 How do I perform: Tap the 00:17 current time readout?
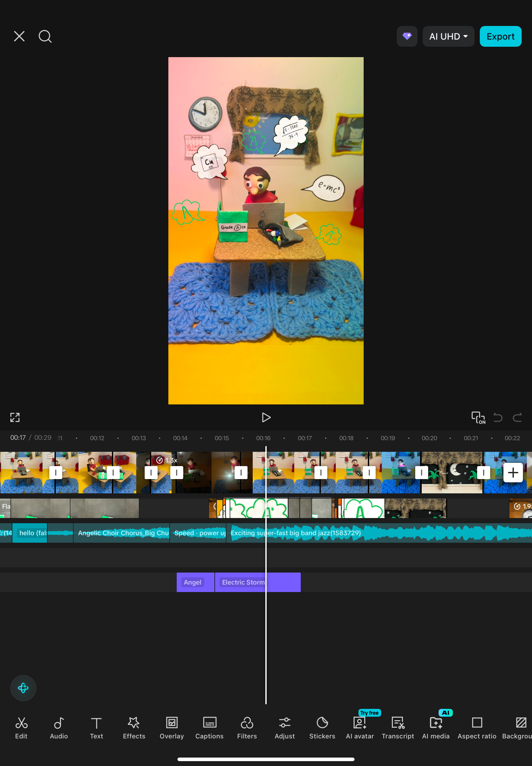[x=18, y=438]
